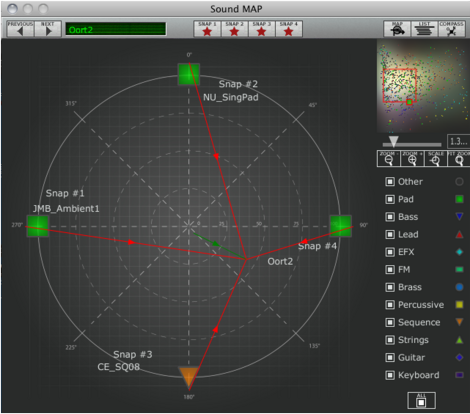Click the Scale magnifier button
The height and width of the screenshot is (414, 470).
click(x=435, y=158)
